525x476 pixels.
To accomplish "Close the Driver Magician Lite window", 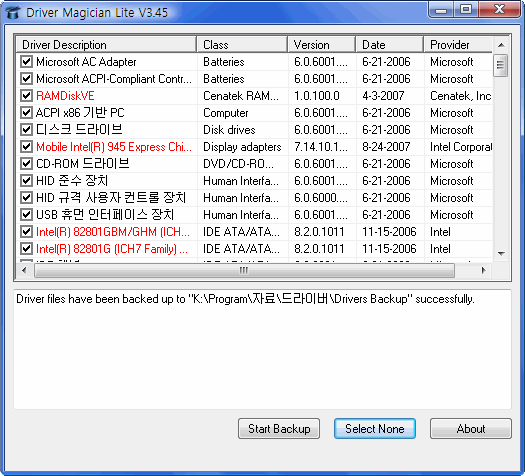I will click(499, 10).
